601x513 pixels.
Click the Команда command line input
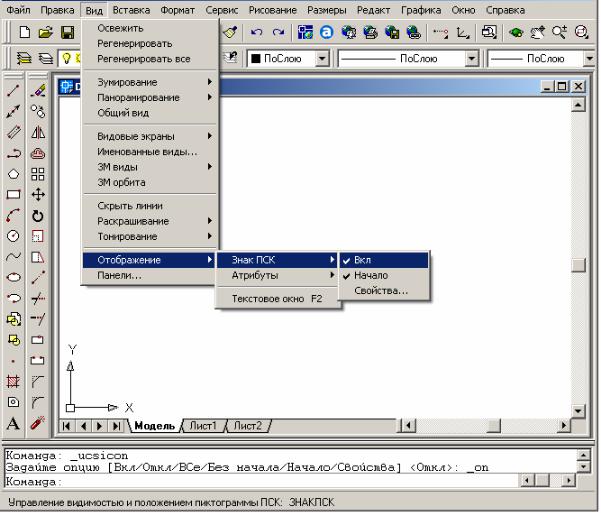coord(261,481)
